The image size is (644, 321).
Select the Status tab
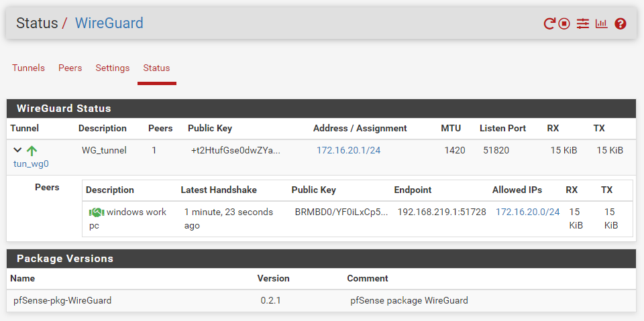156,68
